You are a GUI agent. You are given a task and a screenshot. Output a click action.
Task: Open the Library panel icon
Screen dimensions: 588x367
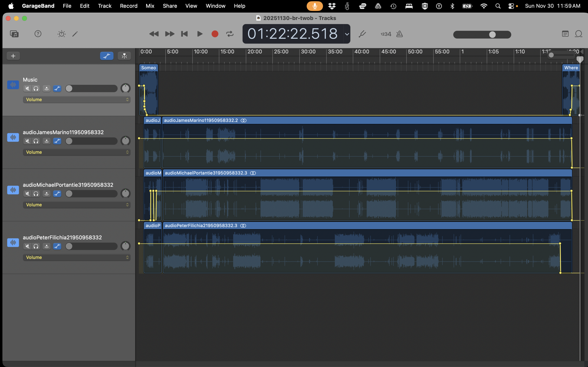coord(14,34)
